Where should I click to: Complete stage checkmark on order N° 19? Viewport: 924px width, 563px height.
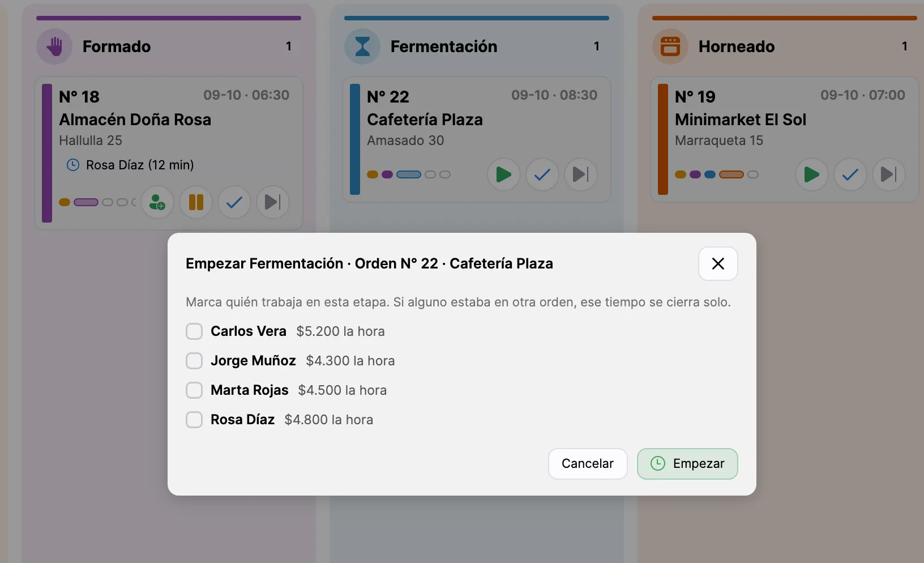(x=850, y=174)
